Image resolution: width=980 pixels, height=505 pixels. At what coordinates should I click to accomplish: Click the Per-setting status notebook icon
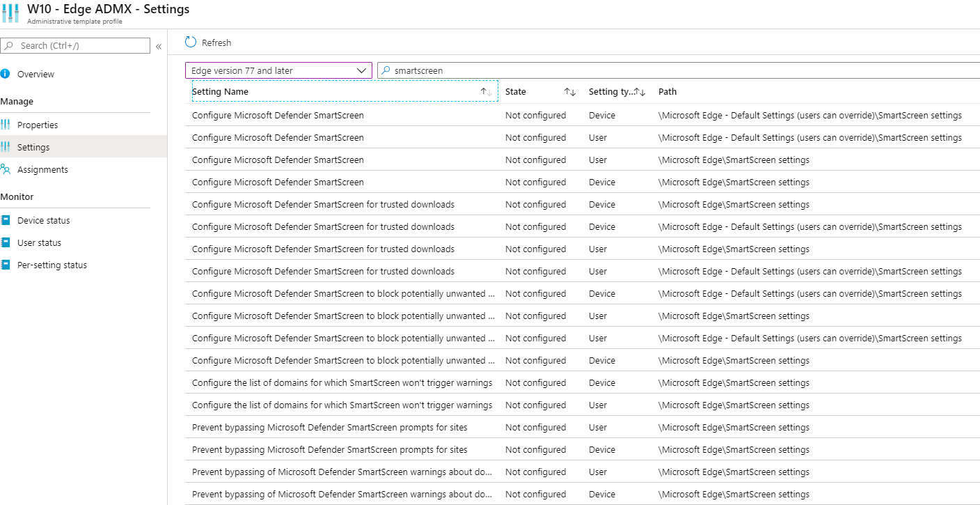(x=6, y=265)
